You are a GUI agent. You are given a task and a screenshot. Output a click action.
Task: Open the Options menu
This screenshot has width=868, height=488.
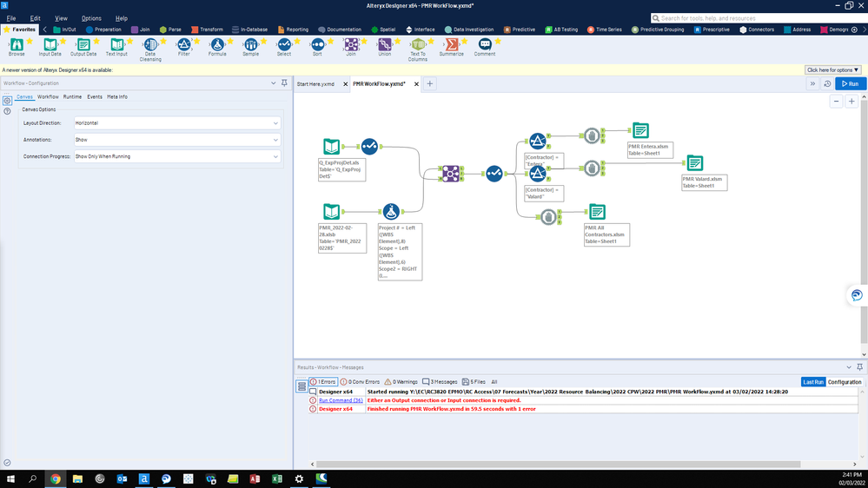tap(91, 17)
